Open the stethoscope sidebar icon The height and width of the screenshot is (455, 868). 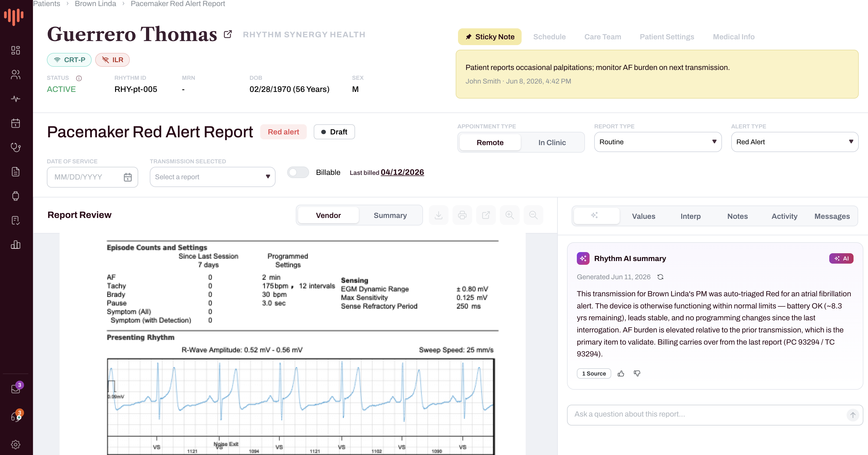pos(16,147)
